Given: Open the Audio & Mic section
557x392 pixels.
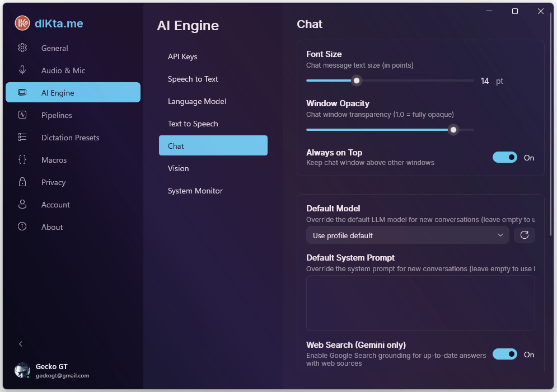Looking at the screenshot, I should (73, 70).
